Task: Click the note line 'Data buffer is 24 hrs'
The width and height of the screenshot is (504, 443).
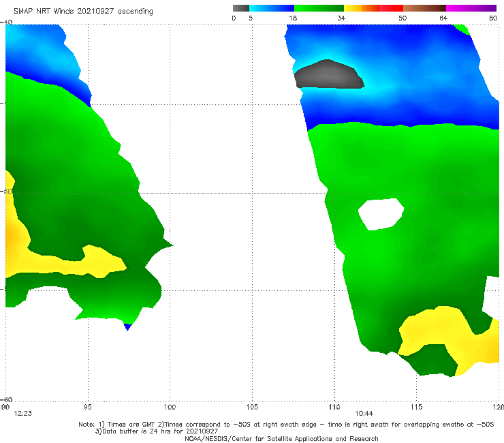Action: pyautogui.click(x=157, y=431)
